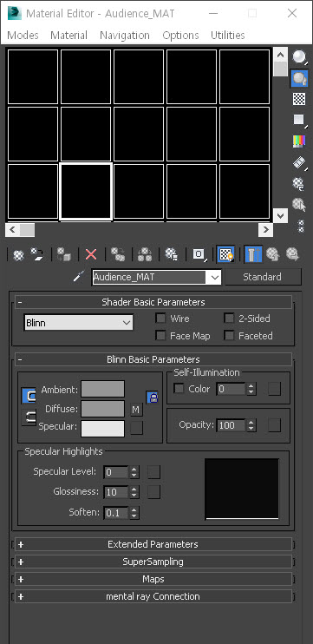Open the Modes menu
313x644 pixels.
point(23,36)
